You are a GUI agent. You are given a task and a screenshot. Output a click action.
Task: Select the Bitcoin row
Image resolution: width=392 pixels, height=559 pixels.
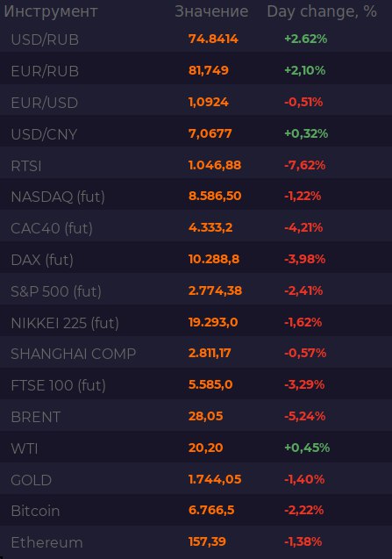tap(196, 511)
